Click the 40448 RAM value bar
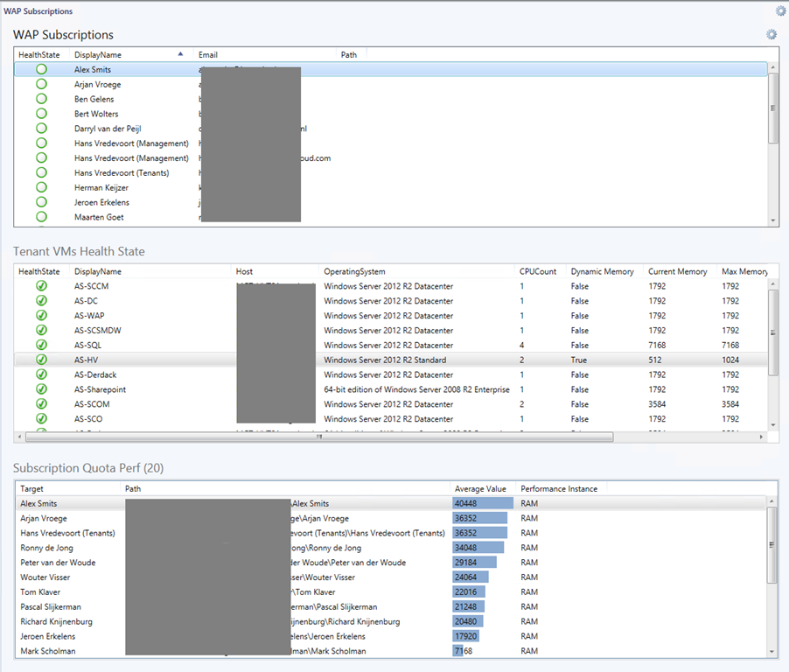 click(x=483, y=503)
